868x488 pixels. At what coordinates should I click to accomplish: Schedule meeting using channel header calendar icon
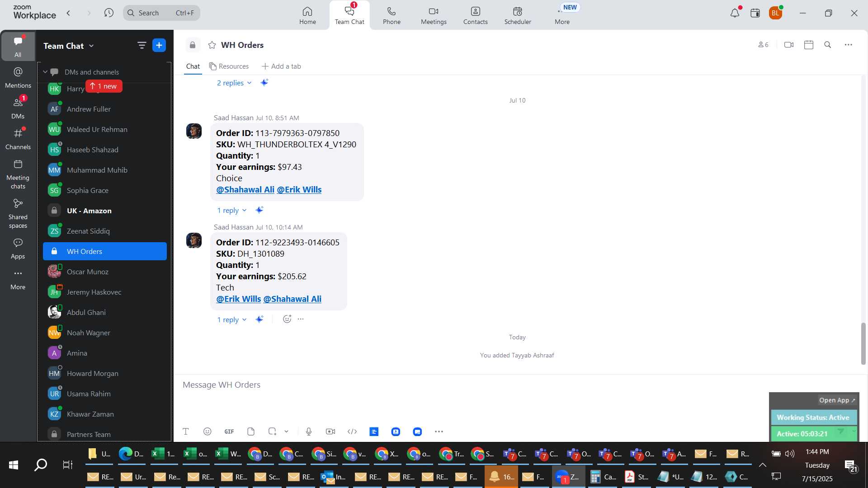(x=809, y=45)
